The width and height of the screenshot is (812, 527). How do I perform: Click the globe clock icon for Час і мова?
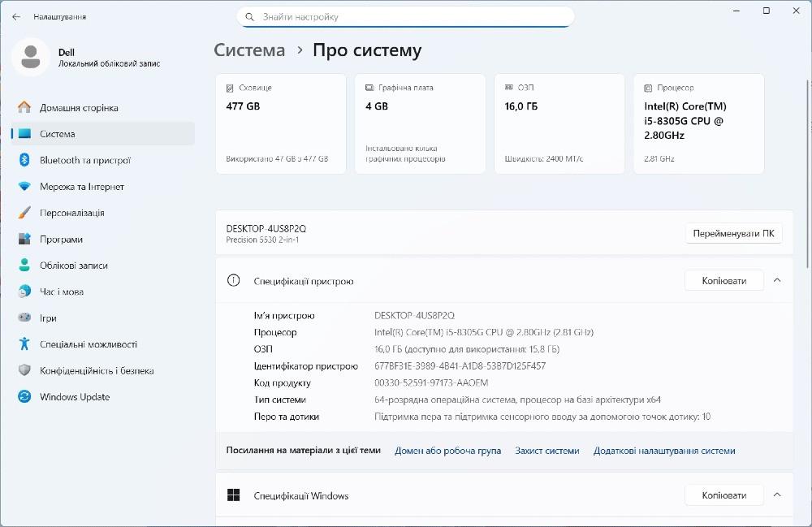(24, 292)
